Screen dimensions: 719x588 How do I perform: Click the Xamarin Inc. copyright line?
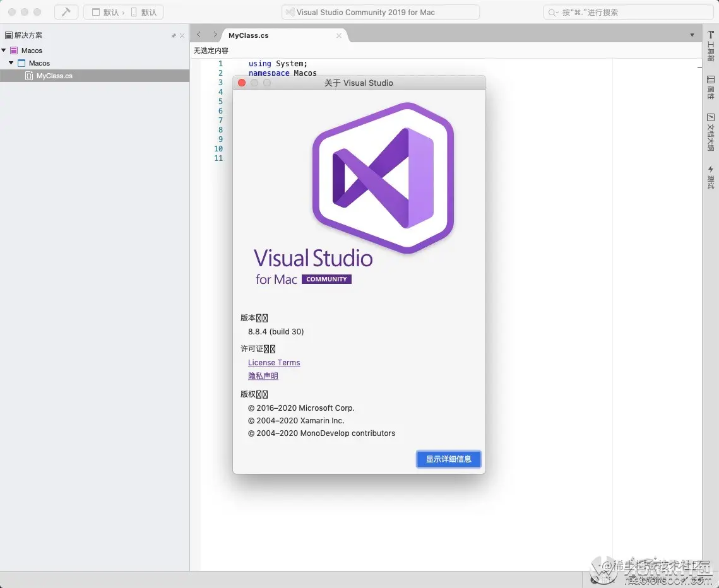(296, 420)
